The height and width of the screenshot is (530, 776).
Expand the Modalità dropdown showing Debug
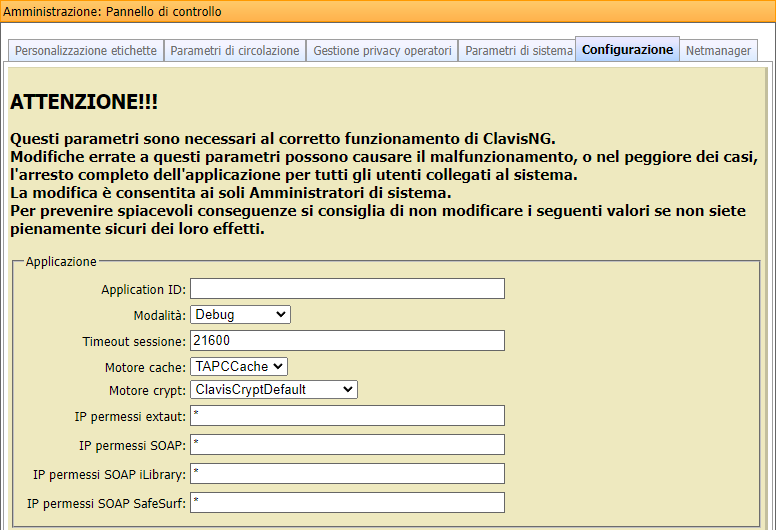click(x=240, y=315)
